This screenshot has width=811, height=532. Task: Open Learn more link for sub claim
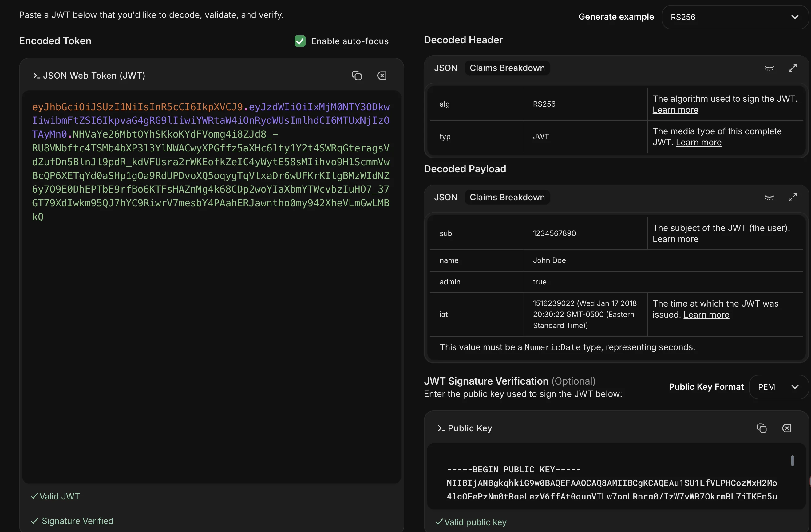coord(675,239)
